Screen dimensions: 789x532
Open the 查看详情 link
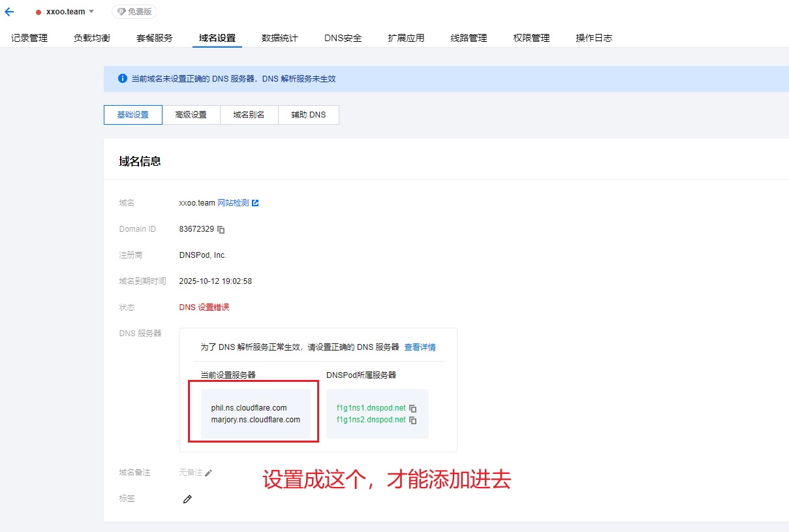point(420,347)
